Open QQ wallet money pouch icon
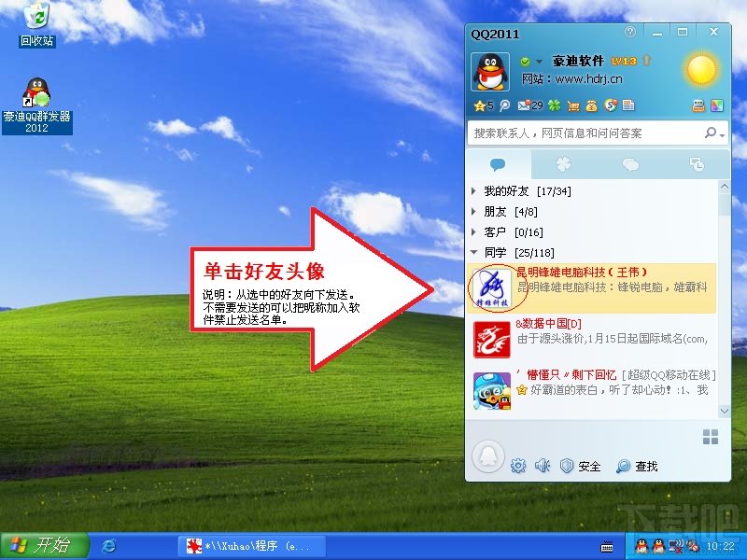 [x=591, y=105]
